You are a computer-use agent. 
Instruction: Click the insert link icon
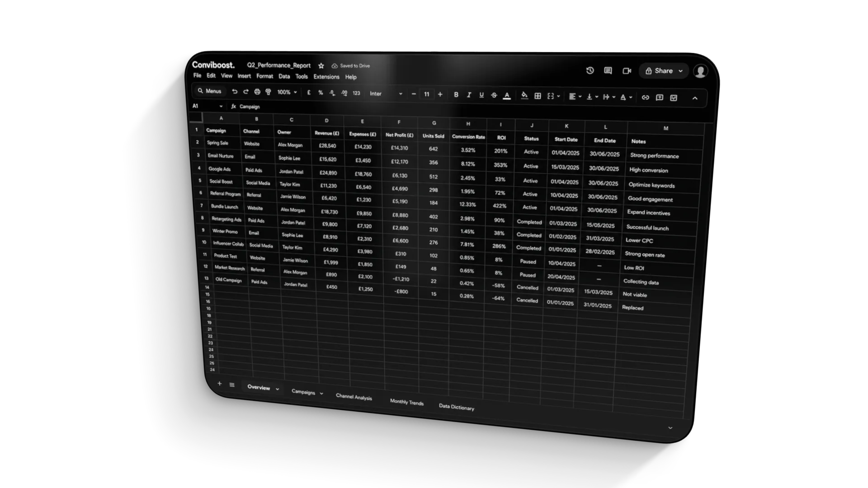645,97
